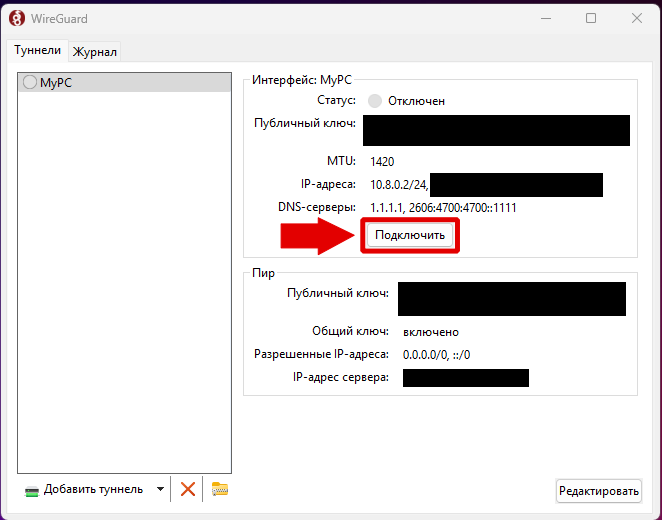
Task: Minimize the WireGuard window
Action: pos(545,18)
